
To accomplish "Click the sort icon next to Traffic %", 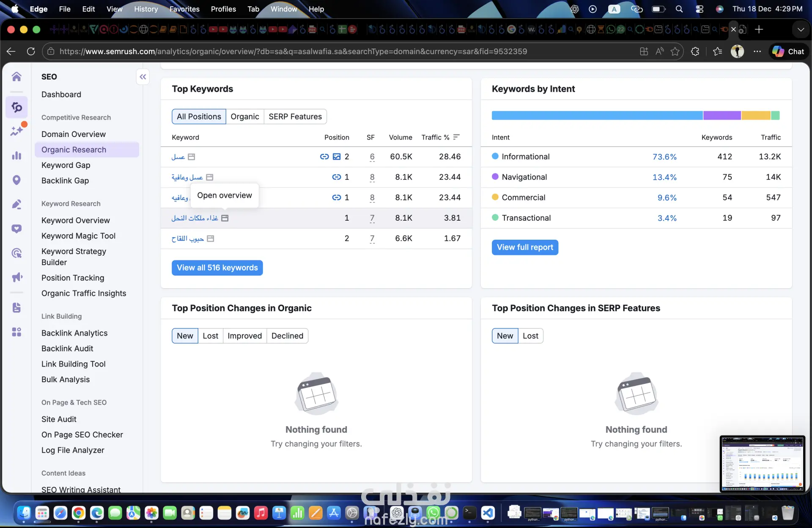I will [x=456, y=137].
